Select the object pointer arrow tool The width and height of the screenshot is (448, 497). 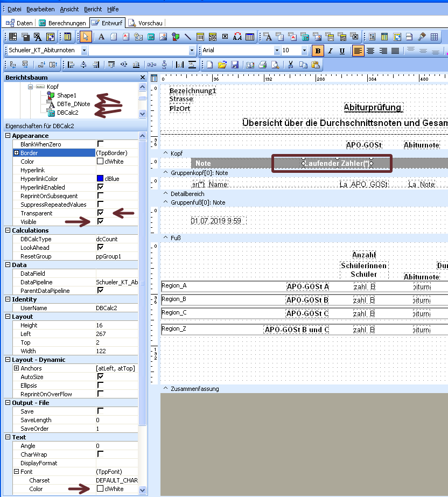(85, 37)
